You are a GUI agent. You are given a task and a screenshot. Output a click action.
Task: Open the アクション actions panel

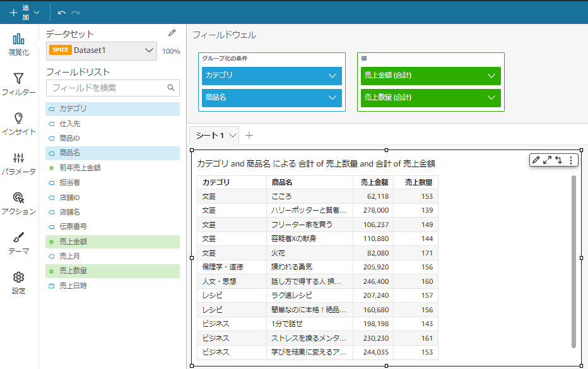click(x=18, y=204)
